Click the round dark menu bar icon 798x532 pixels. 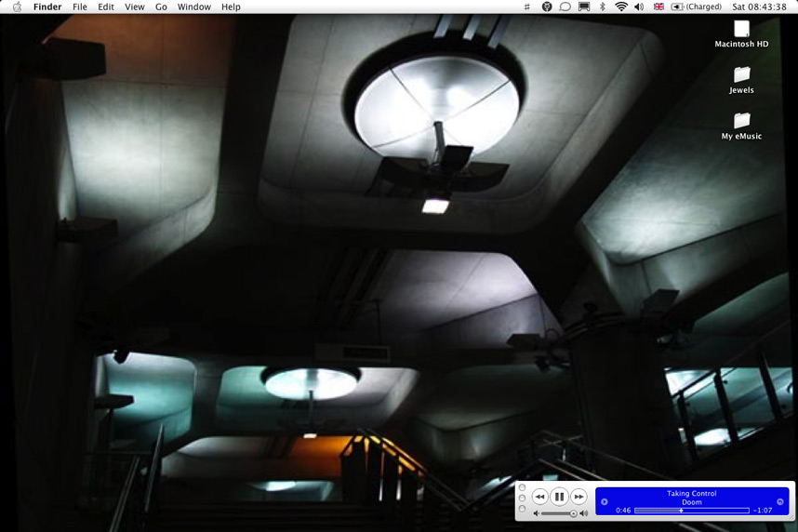547,7
